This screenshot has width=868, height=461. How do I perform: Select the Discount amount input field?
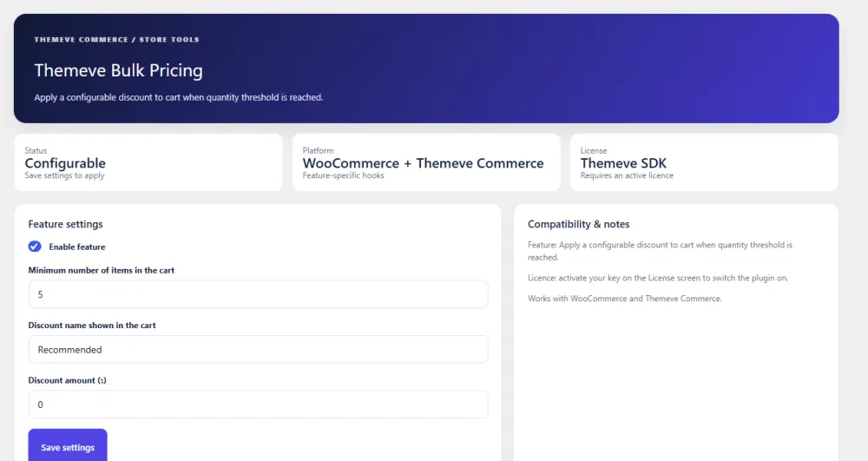click(x=259, y=404)
